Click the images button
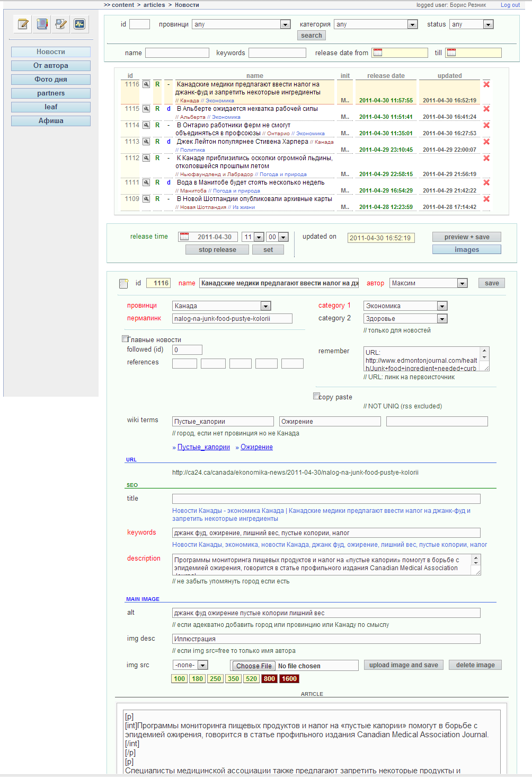 point(467,250)
